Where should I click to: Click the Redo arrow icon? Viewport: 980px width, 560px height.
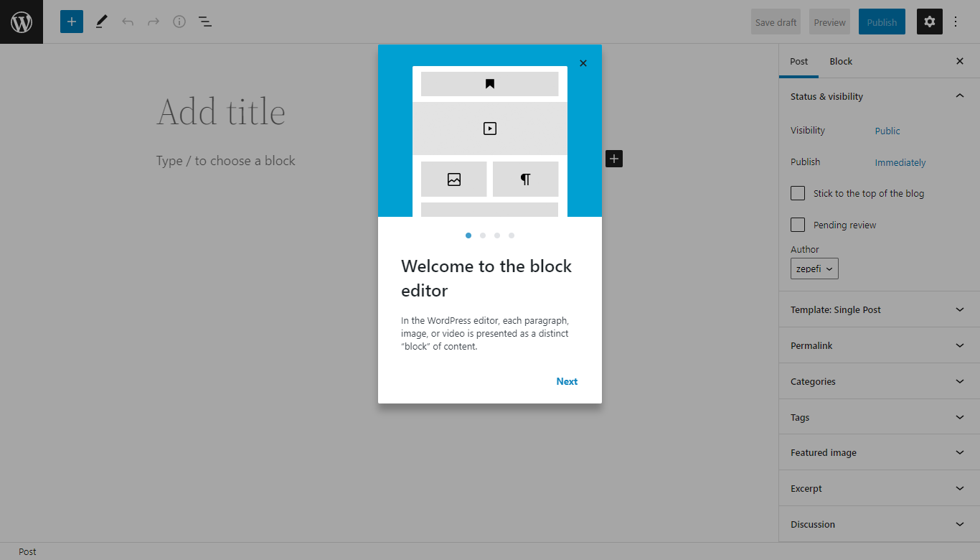click(x=154, y=22)
